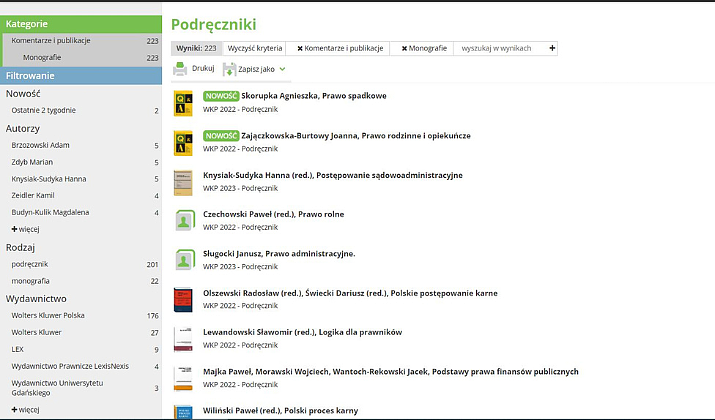Click the green document icon for Prawo administracyjne
The image size is (715, 420).
(x=183, y=259)
